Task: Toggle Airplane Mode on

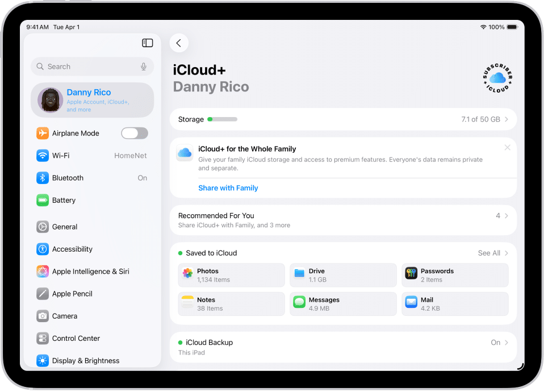Action: (x=134, y=133)
